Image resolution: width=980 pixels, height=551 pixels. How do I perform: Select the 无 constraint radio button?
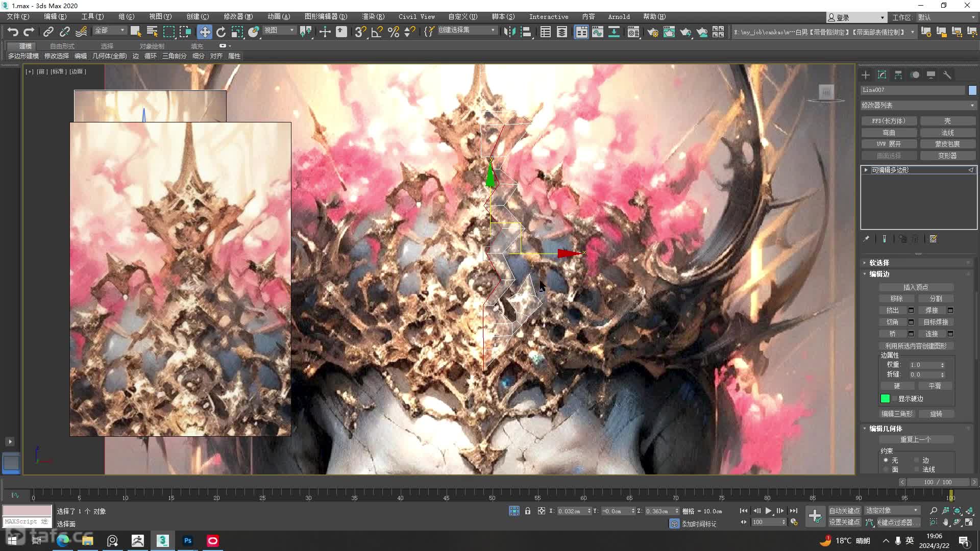(886, 460)
